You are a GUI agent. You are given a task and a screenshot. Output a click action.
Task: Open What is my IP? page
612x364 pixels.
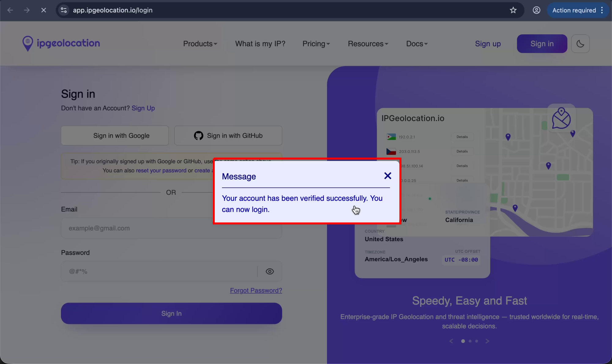point(260,44)
